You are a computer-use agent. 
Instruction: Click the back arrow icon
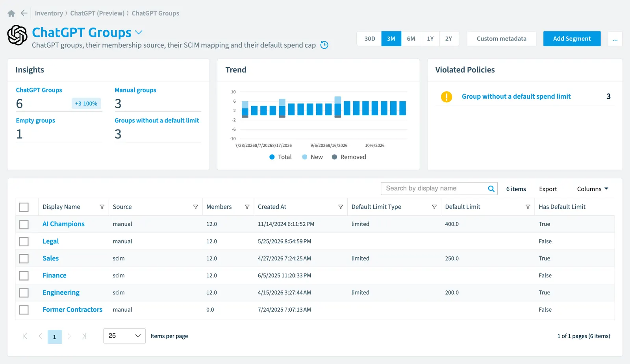click(24, 13)
